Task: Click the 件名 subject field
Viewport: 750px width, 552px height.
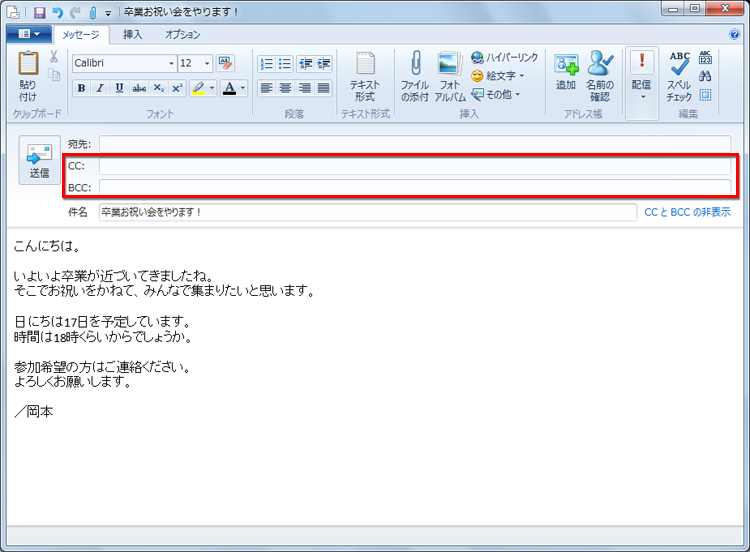Action: (368, 212)
